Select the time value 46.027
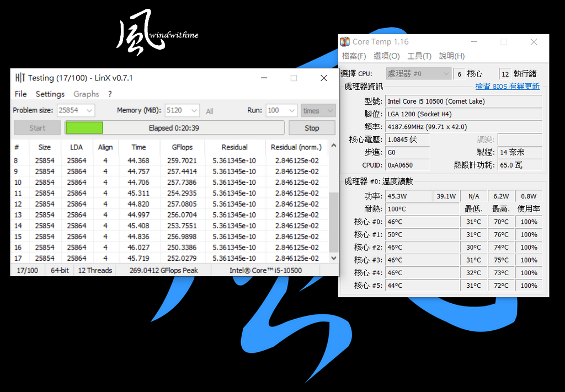This screenshot has width=565, height=392. point(138,248)
